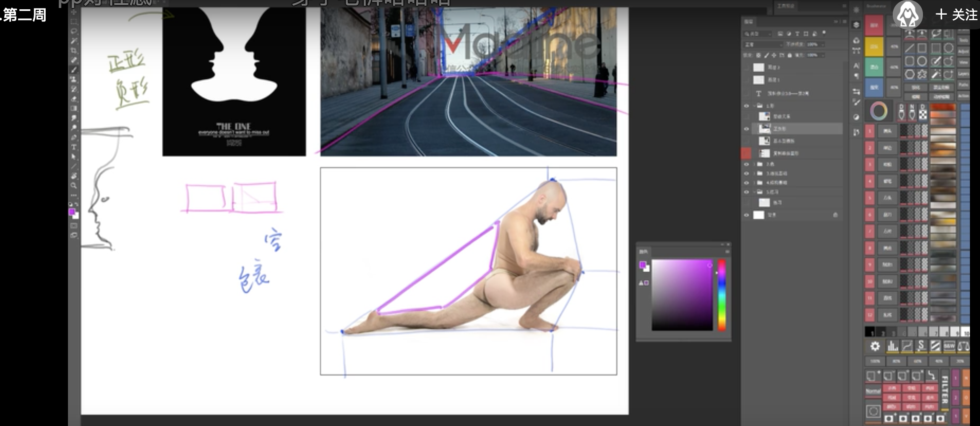Click the + 关注 follow button

click(956, 15)
